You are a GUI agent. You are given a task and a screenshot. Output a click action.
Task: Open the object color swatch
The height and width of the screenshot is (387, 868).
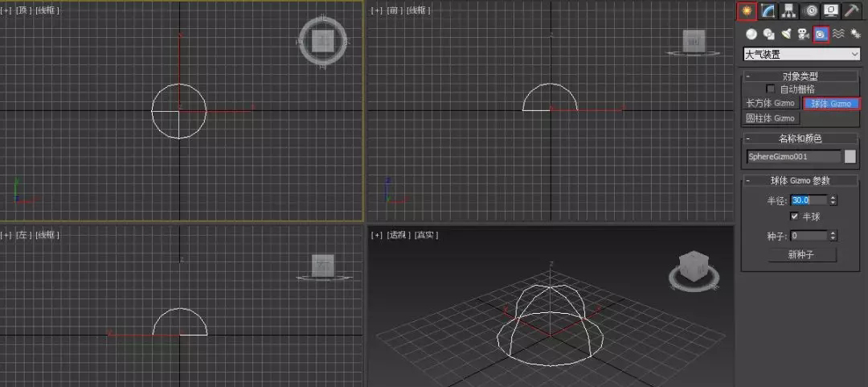click(850, 157)
